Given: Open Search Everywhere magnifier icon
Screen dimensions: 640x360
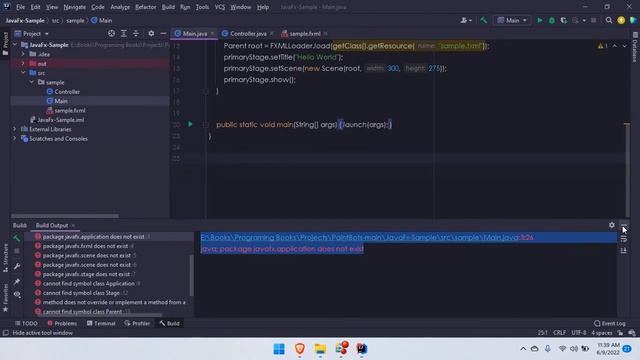Looking at the screenshot, I should [x=609, y=20].
